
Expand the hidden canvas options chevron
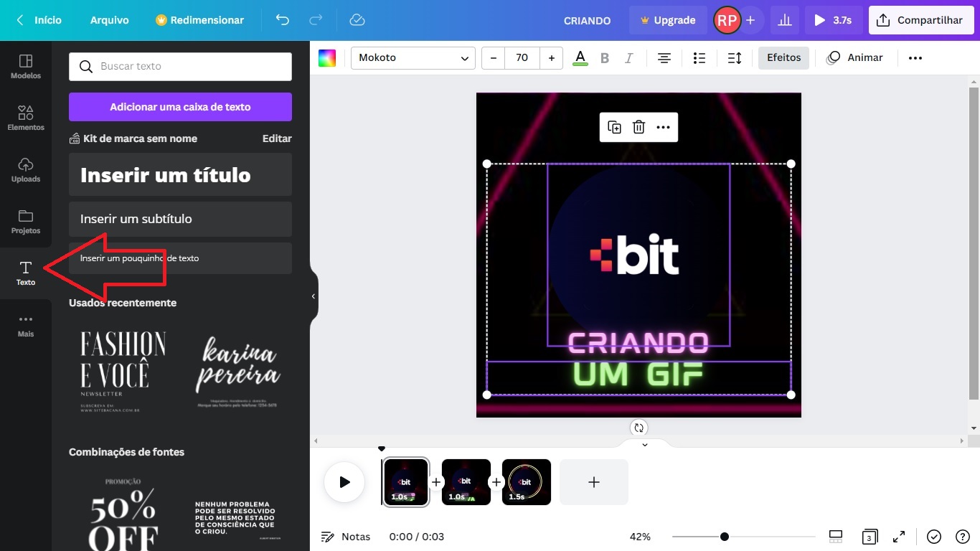(x=644, y=444)
